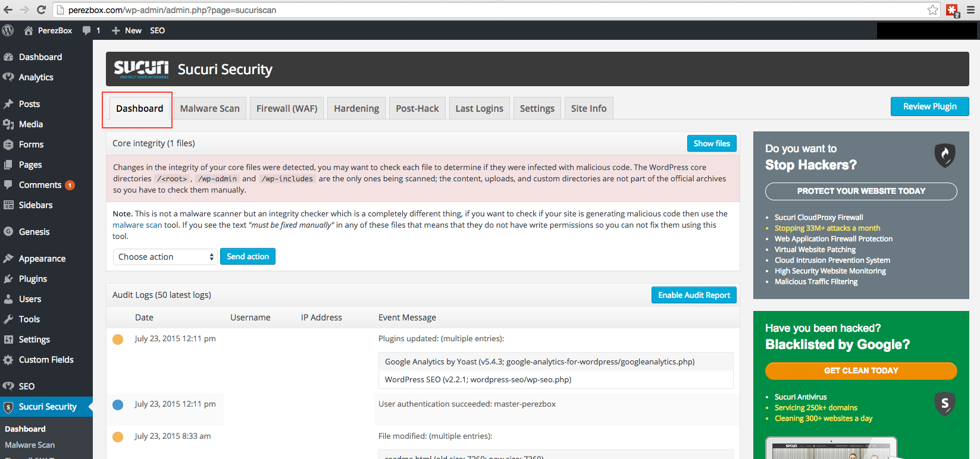Click the plus icon beside New

pyautogui.click(x=116, y=30)
